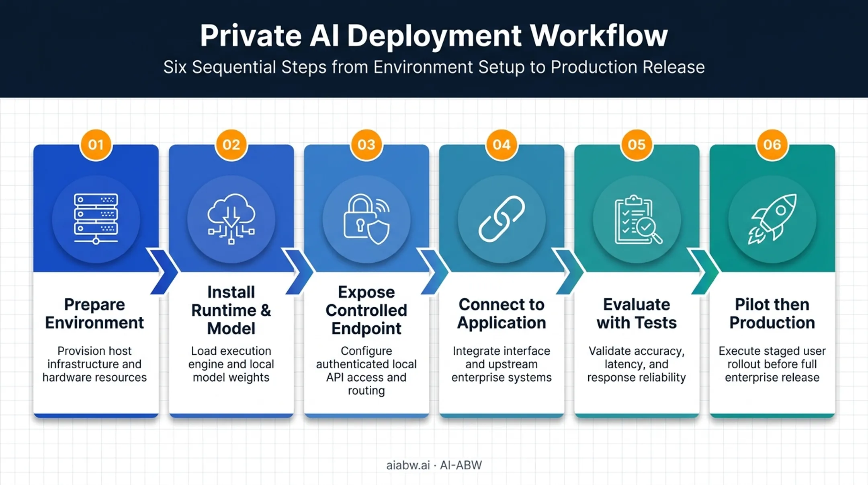Select the clipboard checklist magnifier icon

638,220
